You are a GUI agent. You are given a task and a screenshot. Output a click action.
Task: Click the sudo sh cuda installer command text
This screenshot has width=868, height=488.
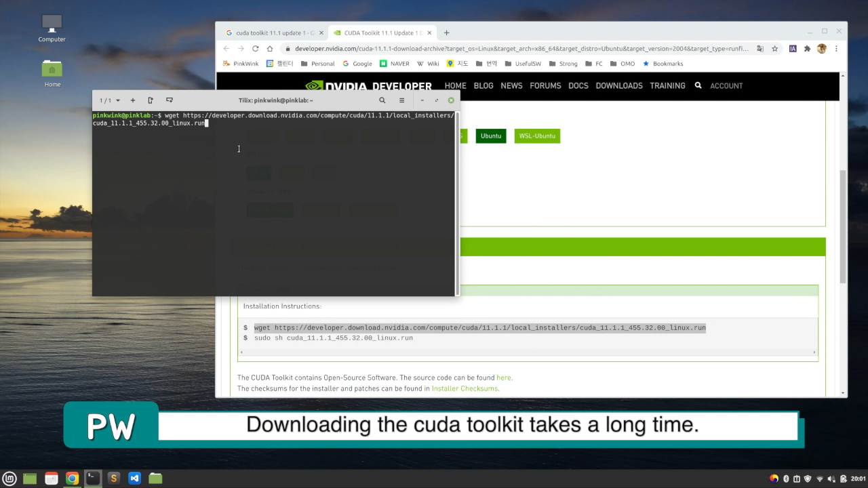(334, 338)
